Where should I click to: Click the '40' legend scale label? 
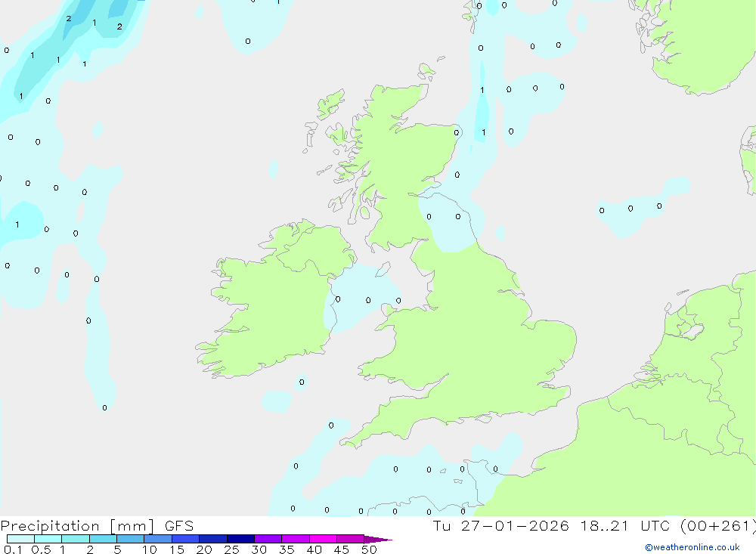tap(314, 549)
